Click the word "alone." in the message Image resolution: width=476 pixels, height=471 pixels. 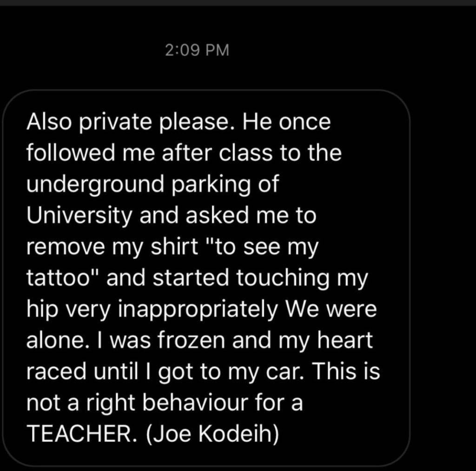[x=58, y=340]
